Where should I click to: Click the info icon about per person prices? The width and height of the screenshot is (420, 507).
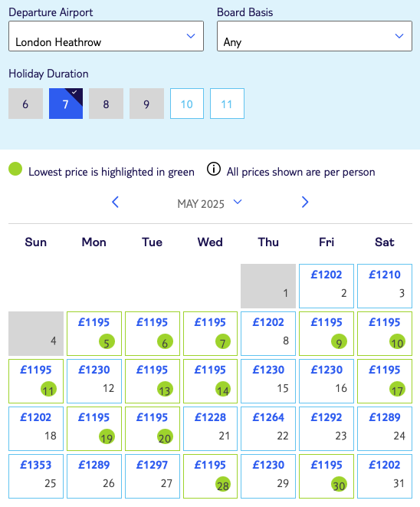tap(214, 169)
